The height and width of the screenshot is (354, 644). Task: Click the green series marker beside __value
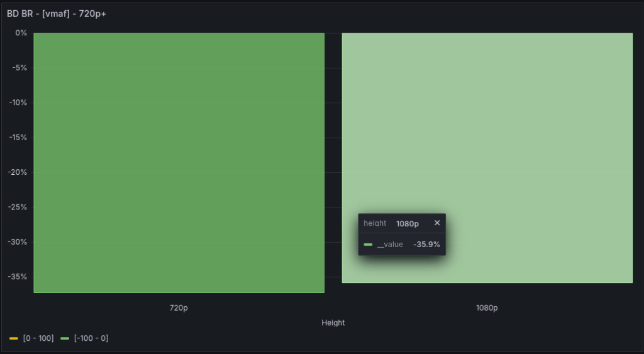368,245
